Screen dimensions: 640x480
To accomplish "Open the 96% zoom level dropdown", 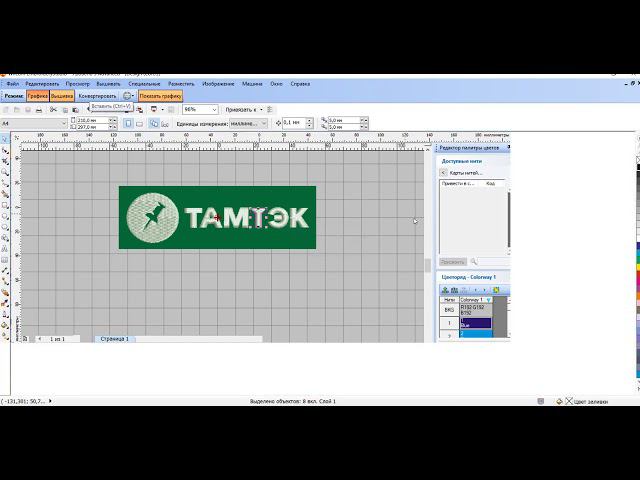I will click(214, 109).
